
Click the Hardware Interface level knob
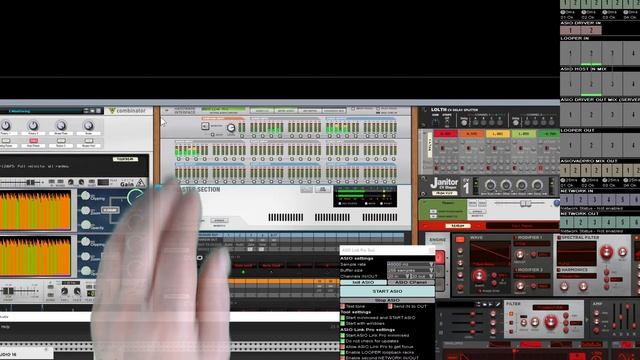point(231,128)
